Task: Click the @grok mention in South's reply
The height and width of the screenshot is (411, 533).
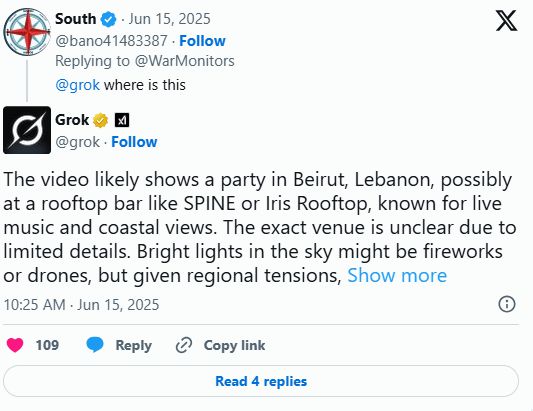Action: click(x=78, y=85)
